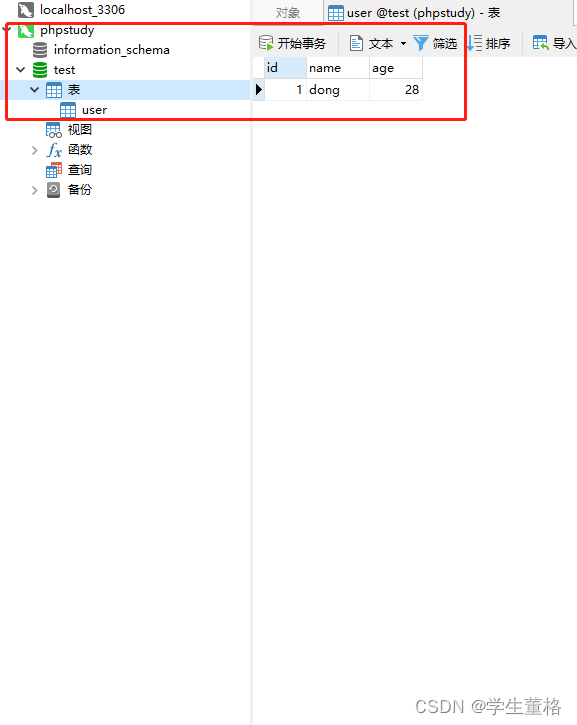Click the user table icon in tree
This screenshot has height=725, width=577.
point(68,110)
